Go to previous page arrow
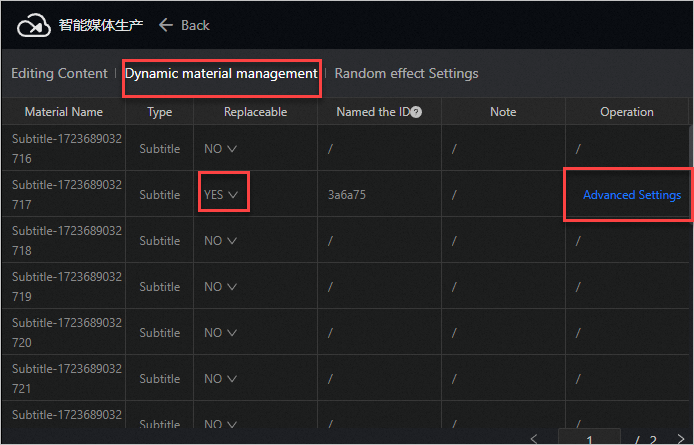 point(534,439)
